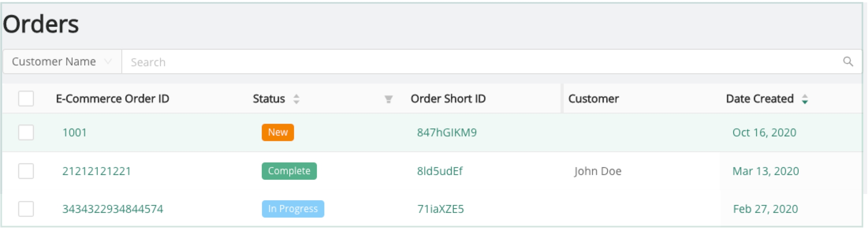Click Order Short ID 847hGIKM9
This screenshot has height=231, width=868.
(x=447, y=132)
